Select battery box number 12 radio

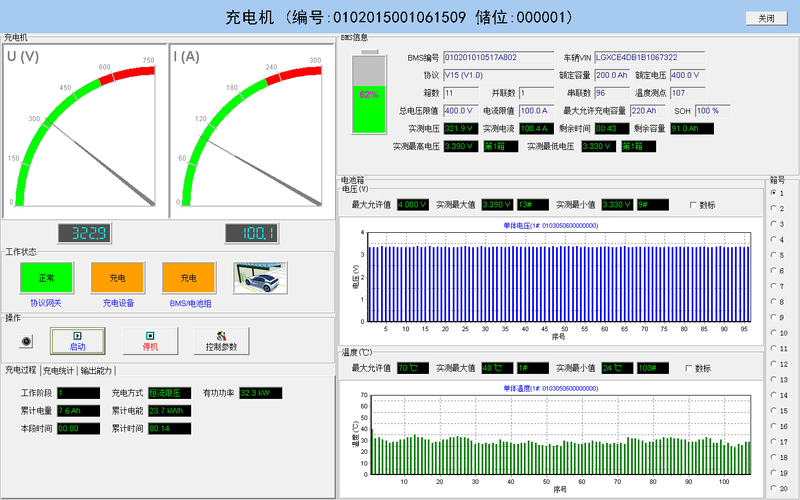[773, 364]
